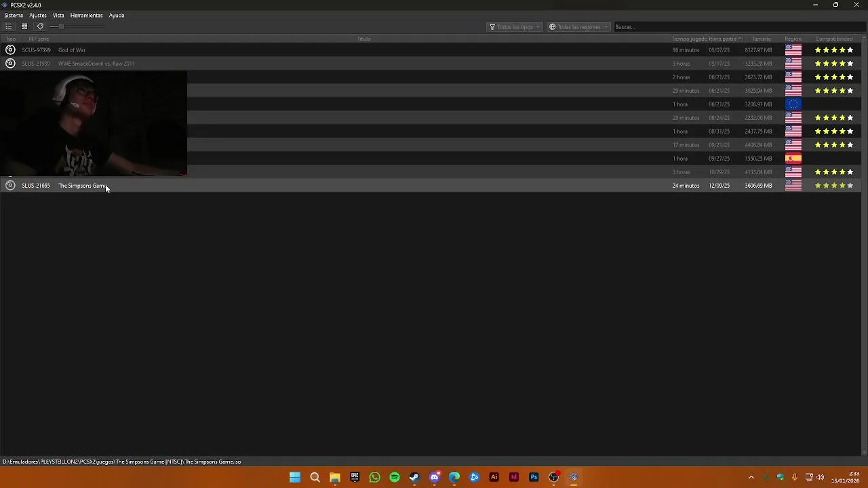Viewport: 868px width, 488px height.
Task: Click USA flag in God of War row
Action: [793, 50]
